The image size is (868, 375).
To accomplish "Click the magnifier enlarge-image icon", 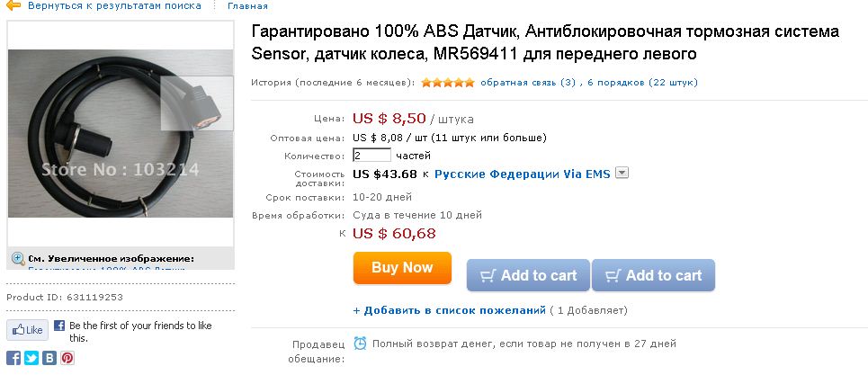I will 17,258.
